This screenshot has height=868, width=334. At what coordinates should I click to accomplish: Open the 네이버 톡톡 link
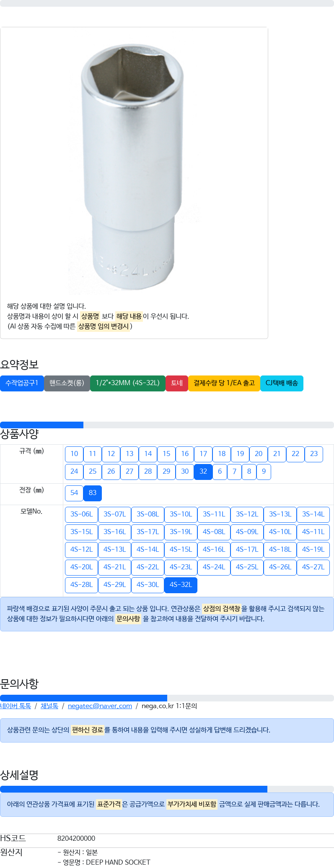[16, 706]
